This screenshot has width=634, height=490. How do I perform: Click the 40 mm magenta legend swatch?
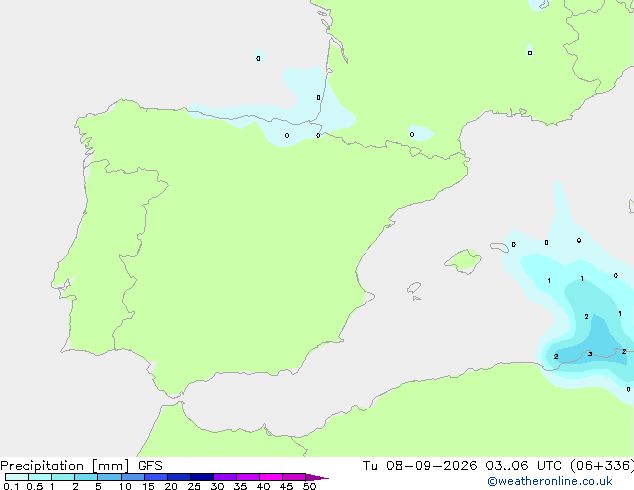pos(271,477)
